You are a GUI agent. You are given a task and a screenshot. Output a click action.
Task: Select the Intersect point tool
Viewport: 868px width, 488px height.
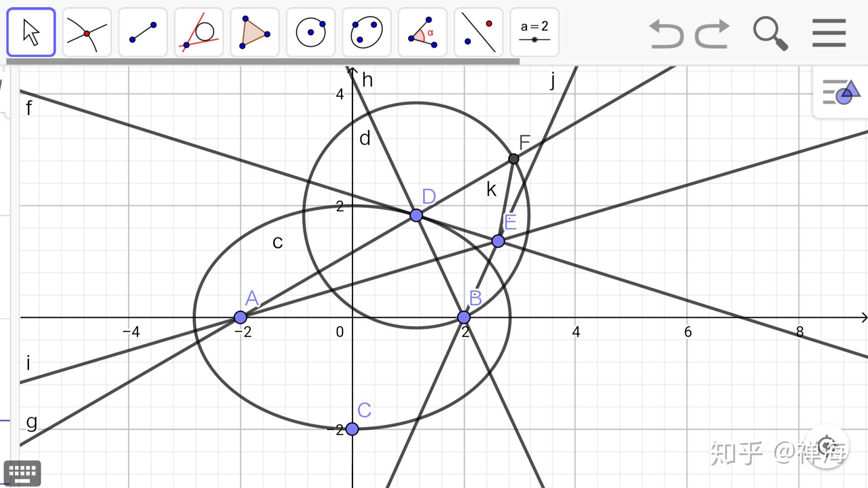(87, 32)
